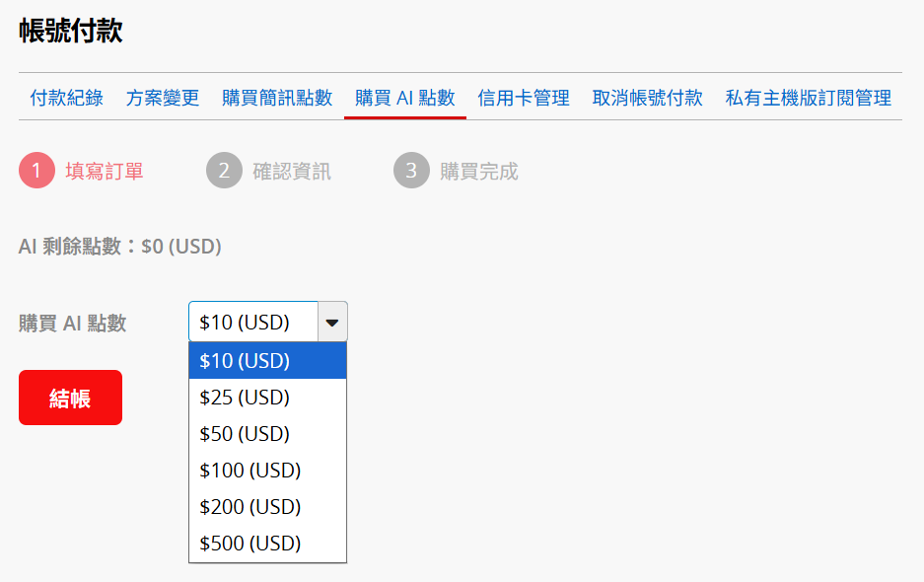Click the step 1 circle icon
Screen dimensions: 924x582
pyautogui.click(x=36, y=171)
